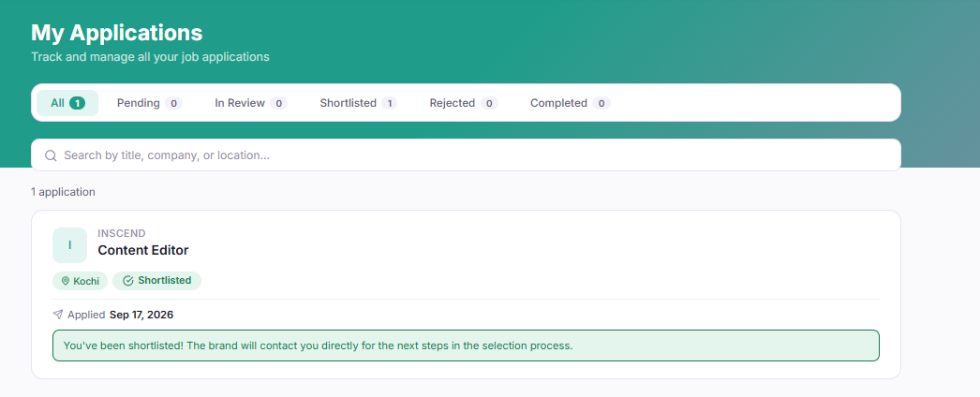The width and height of the screenshot is (980, 397).
Task: Switch to the Rejected tab
Action: click(x=463, y=103)
